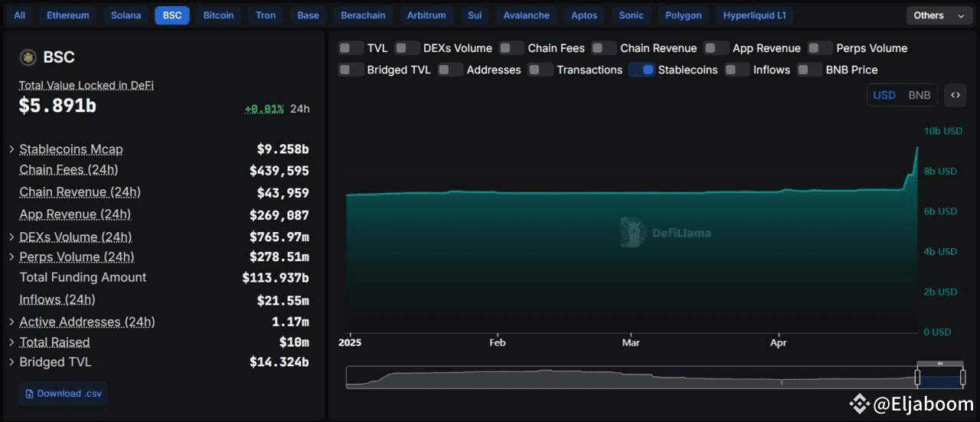The height and width of the screenshot is (422, 980).
Task: Toggle the Transactions chart switch
Action: click(540, 70)
